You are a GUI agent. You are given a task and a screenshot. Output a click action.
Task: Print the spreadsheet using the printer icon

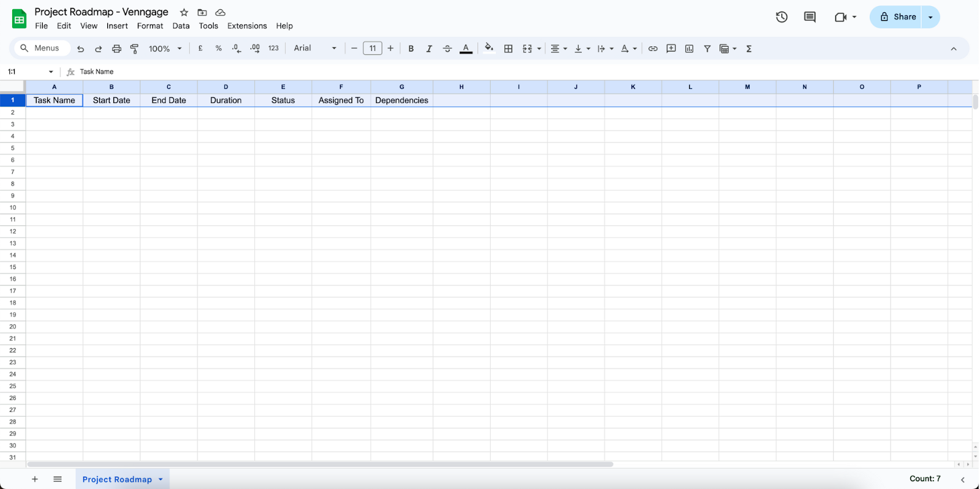coord(116,48)
